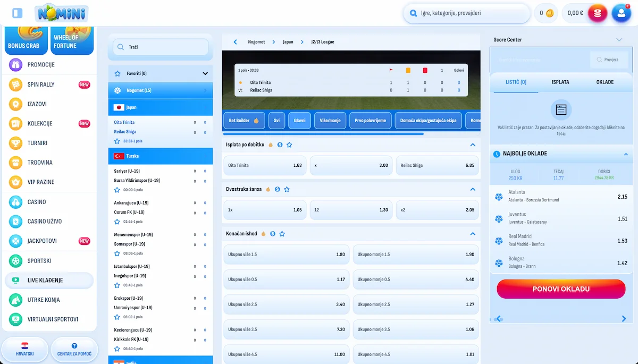The height and width of the screenshot is (364, 638).
Task: Open the user profile avatar icon
Action: tap(621, 13)
